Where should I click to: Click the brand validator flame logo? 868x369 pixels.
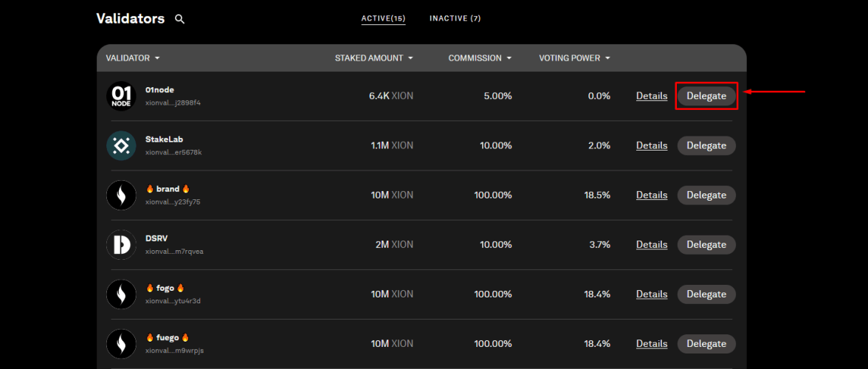(121, 195)
